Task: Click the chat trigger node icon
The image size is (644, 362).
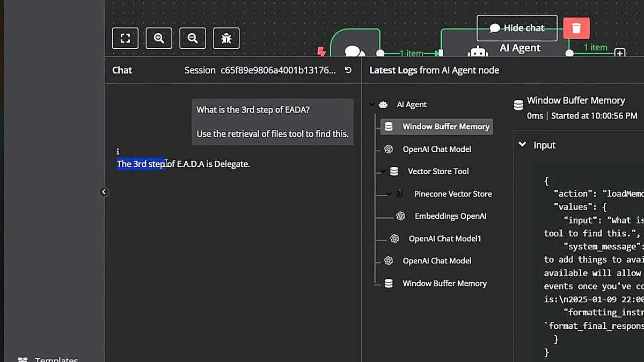Action: pos(354,52)
